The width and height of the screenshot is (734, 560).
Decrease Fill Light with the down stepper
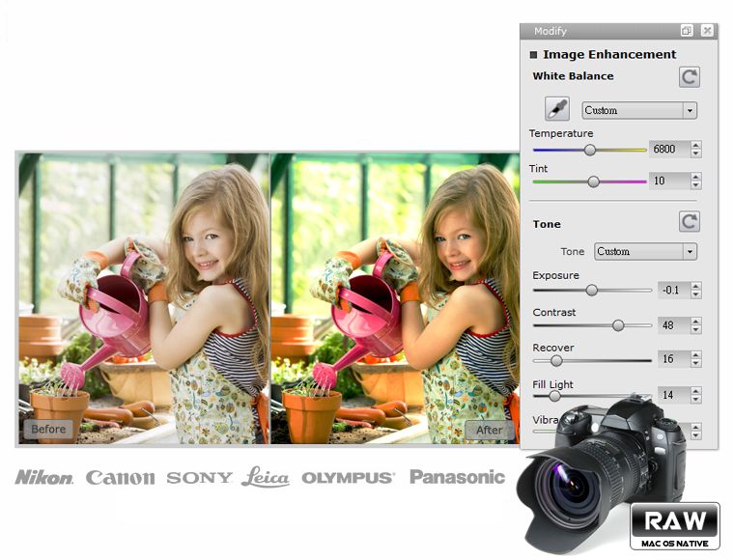[x=696, y=399]
